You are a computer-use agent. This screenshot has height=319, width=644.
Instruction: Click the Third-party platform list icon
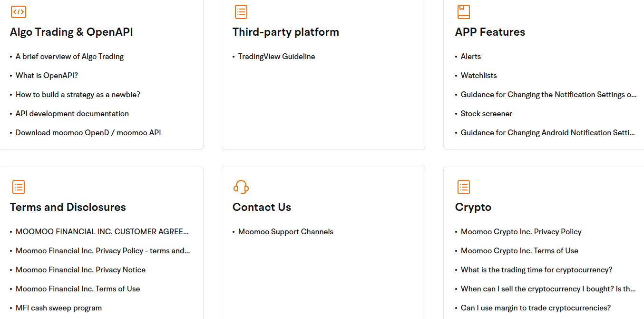241,12
